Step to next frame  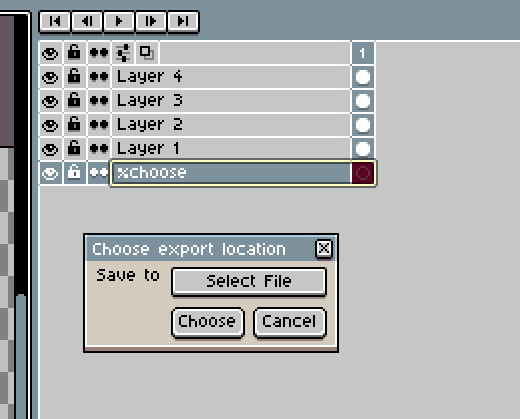point(151,22)
